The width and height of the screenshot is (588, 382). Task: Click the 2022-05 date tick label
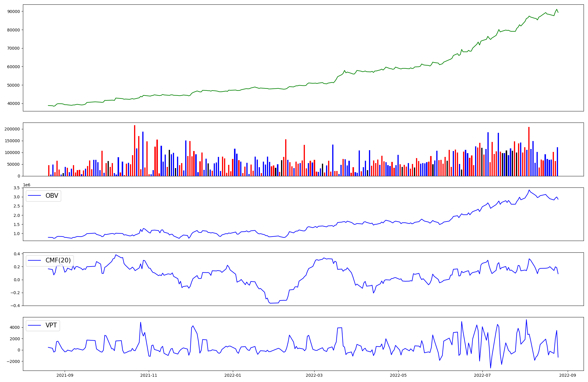[398, 375]
